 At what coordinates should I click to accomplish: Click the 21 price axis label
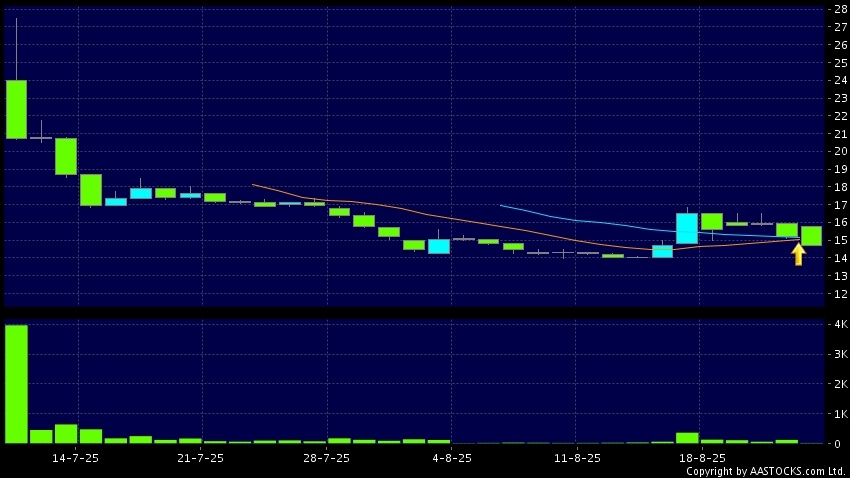(841, 134)
